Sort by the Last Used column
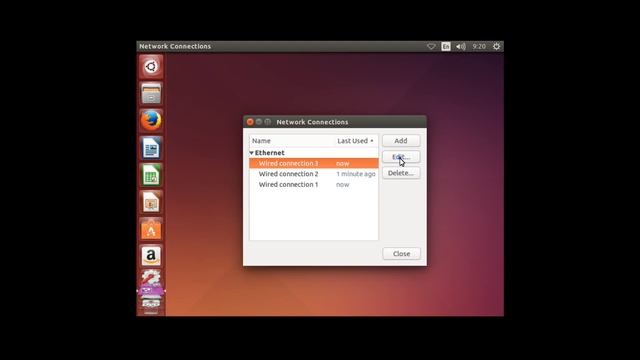 [x=355, y=141]
